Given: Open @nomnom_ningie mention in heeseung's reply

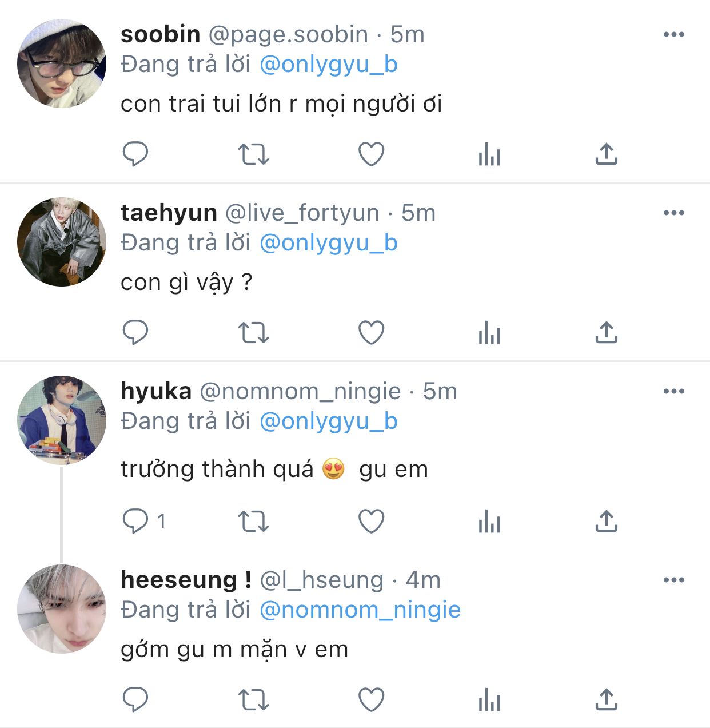Looking at the screenshot, I should pyautogui.click(x=360, y=610).
